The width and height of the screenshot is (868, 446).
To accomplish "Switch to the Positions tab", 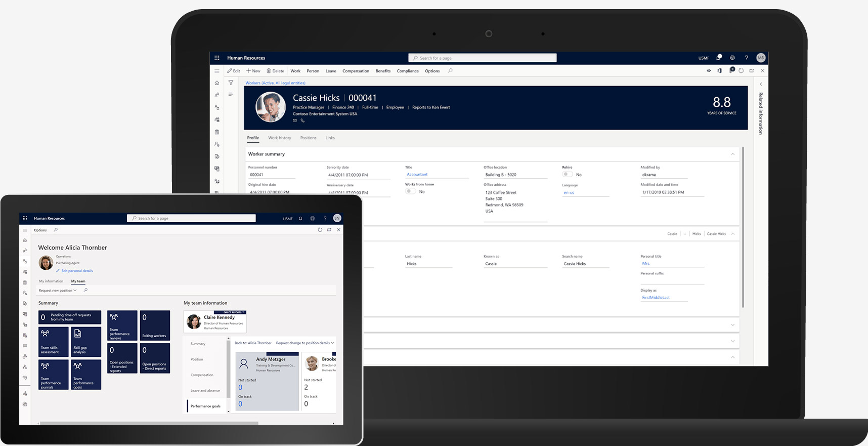I will coord(308,138).
